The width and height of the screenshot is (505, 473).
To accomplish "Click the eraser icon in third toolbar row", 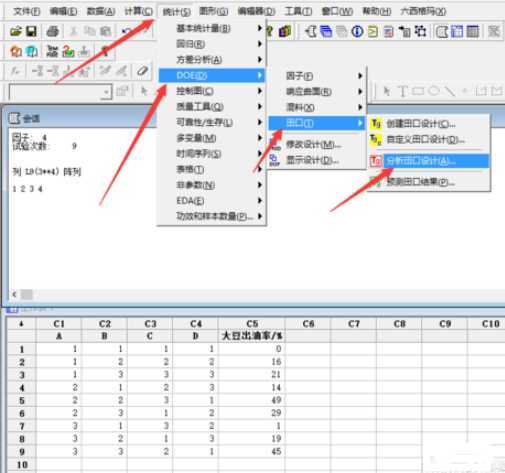I will [x=142, y=71].
